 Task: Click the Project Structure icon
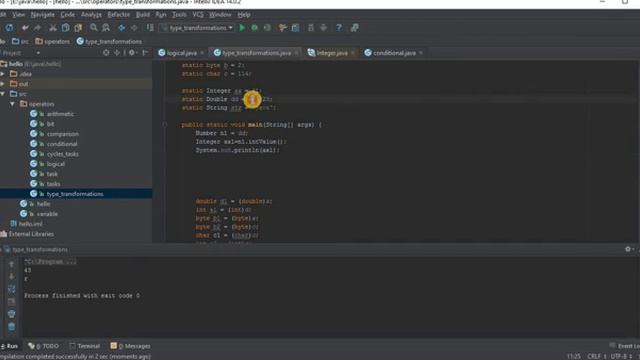[x=296, y=28]
